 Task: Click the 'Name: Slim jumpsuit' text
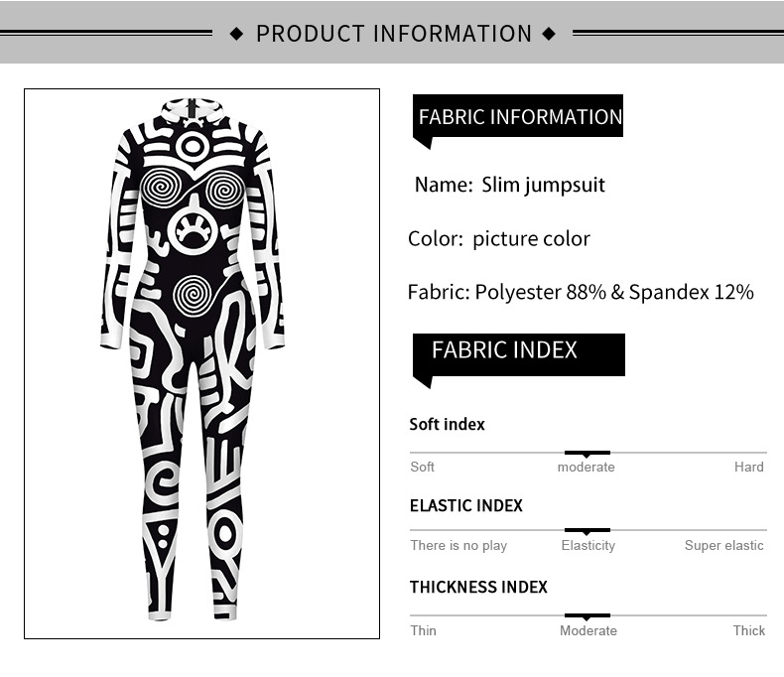[x=509, y=186]
